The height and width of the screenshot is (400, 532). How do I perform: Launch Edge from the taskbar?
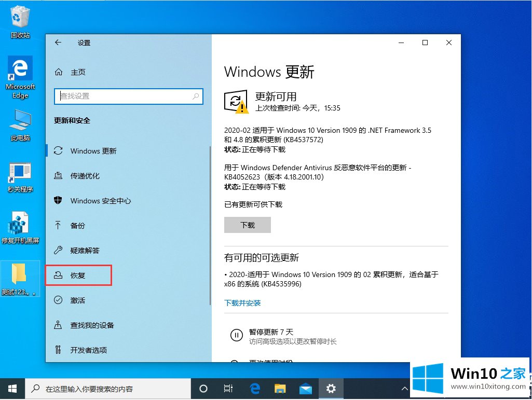[x=255, y=389]
